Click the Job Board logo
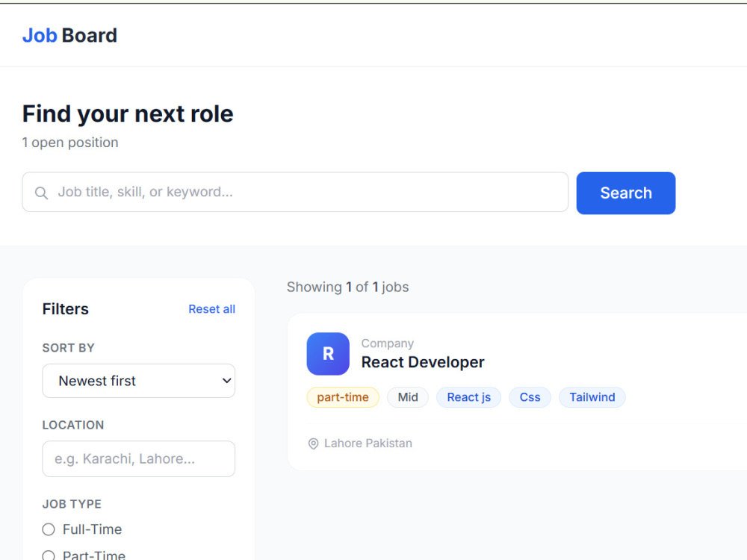The height and width of the screenshot is (560, 747). [x=69, y=35]
